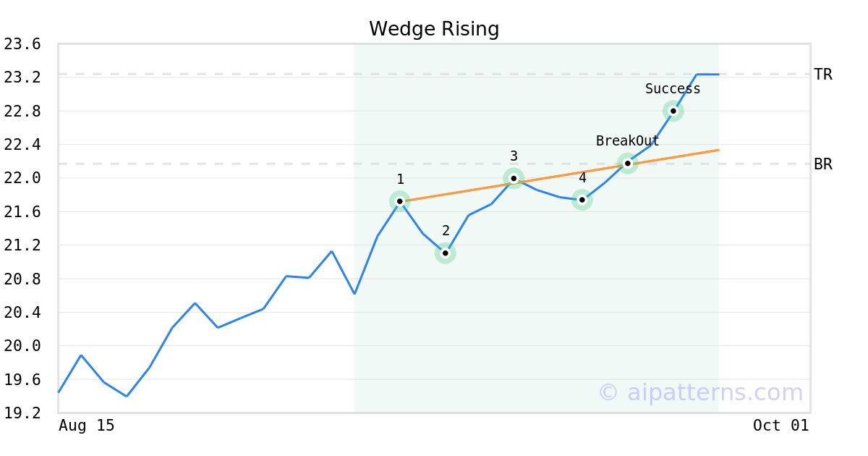Click the 'Success' annotation text
Image resolution: width=868 pixels, height=456 pixels.
(x=673, y=89)
